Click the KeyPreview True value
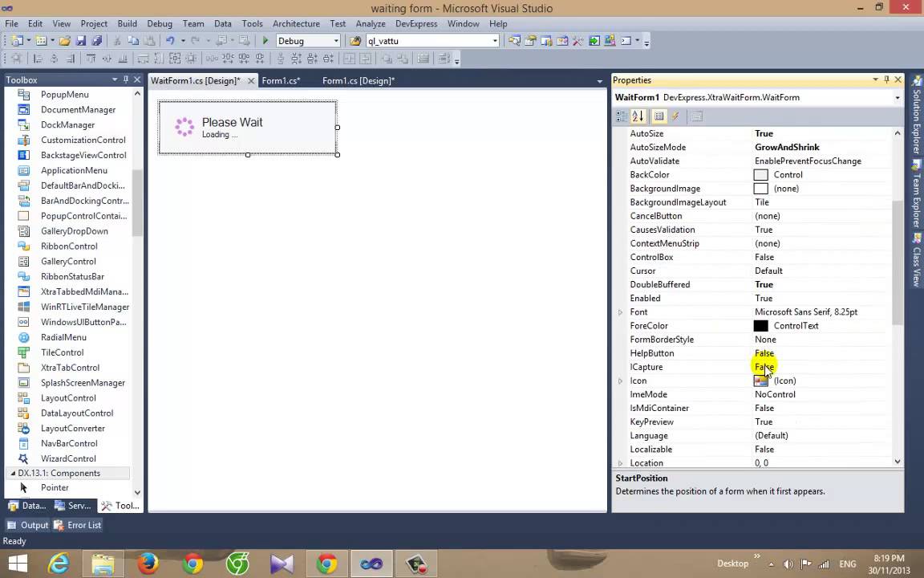Image resolution: width=924 pixels, height=578 pixels. click(x=764, y=421)
